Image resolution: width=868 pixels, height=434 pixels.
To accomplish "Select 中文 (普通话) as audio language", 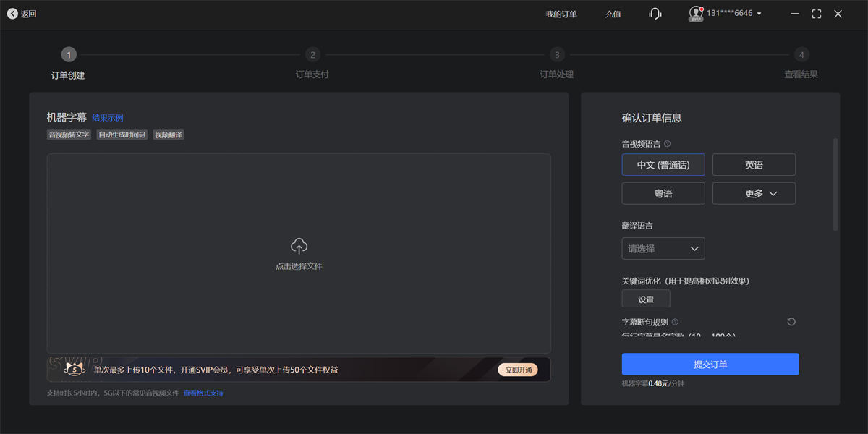I will [x=663, y=165].
